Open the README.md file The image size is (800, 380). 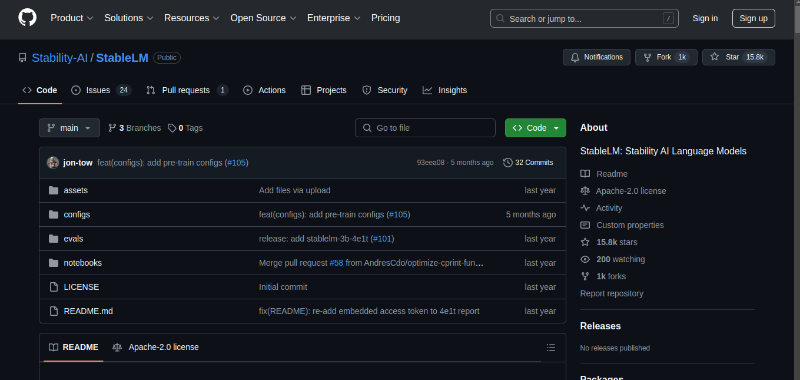(x=88, y=311)
